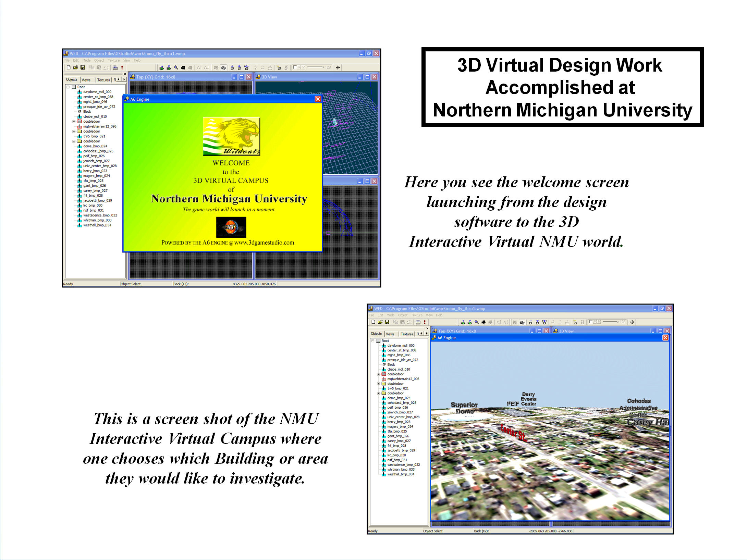Click the Build level icon in the upper WED toolbar

point(115,67)
